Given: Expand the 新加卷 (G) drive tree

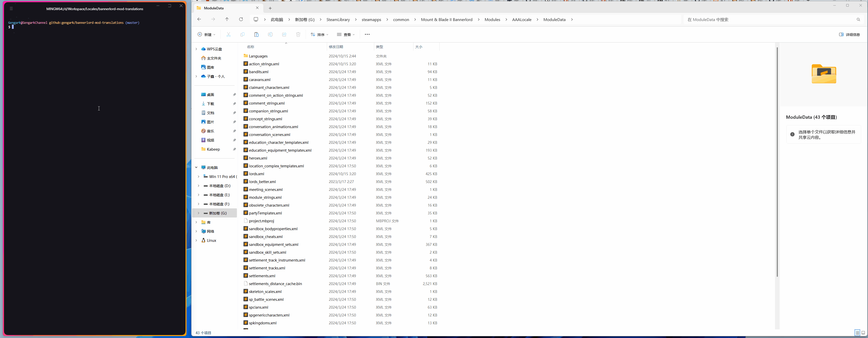Looking at the screenshot, I should (198, 213).
